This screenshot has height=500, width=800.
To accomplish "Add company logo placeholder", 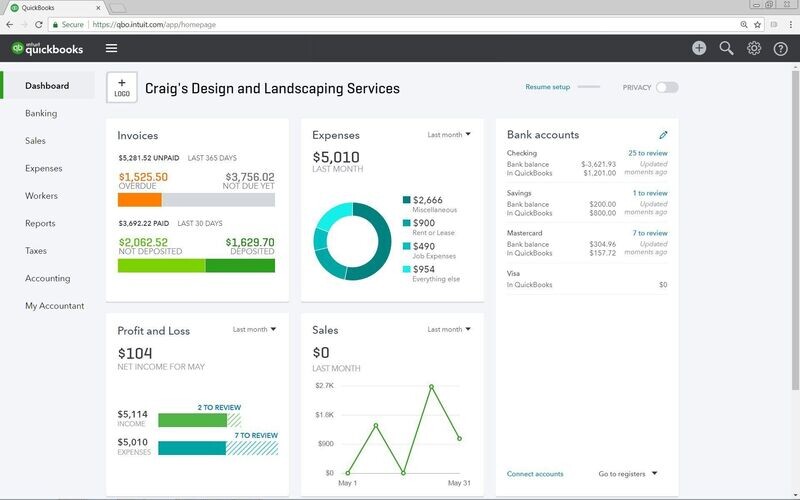I will coord(121,88).
